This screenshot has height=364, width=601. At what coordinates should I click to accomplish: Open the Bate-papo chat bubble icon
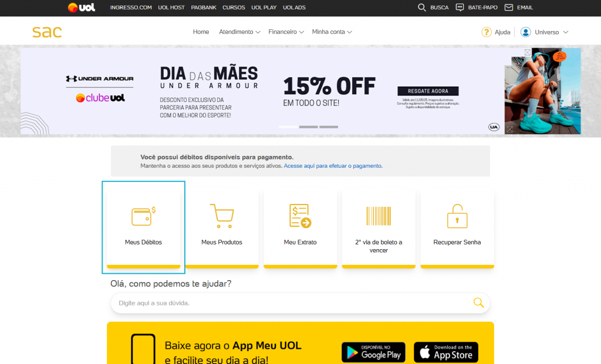[460, 8]
